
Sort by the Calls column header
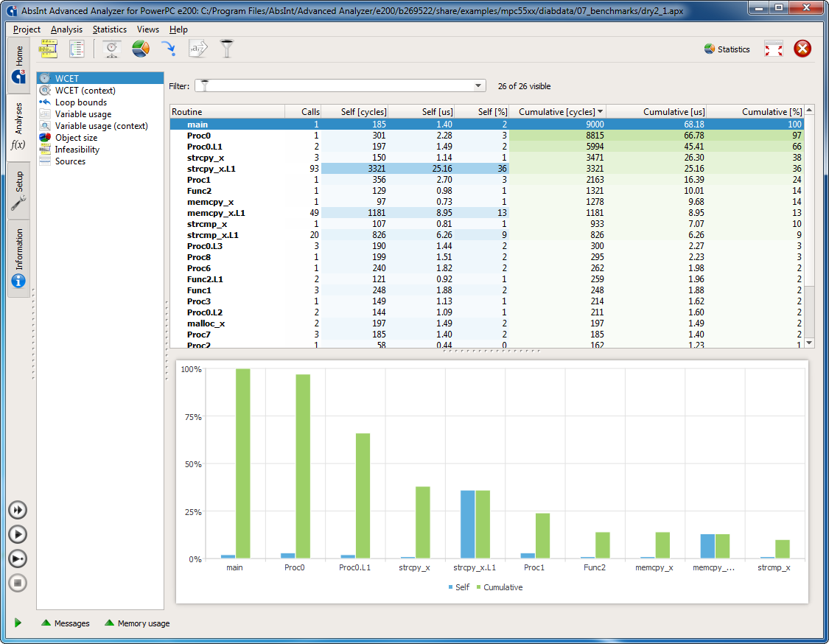pos(303,111)
